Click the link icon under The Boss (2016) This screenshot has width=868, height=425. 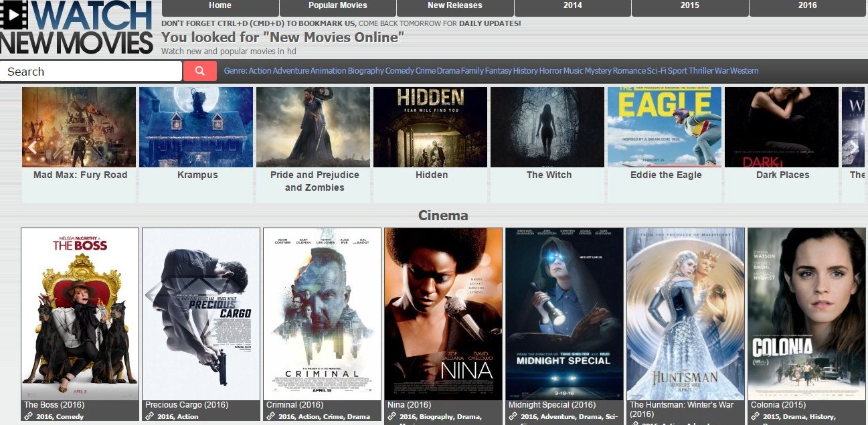point(28,416)
